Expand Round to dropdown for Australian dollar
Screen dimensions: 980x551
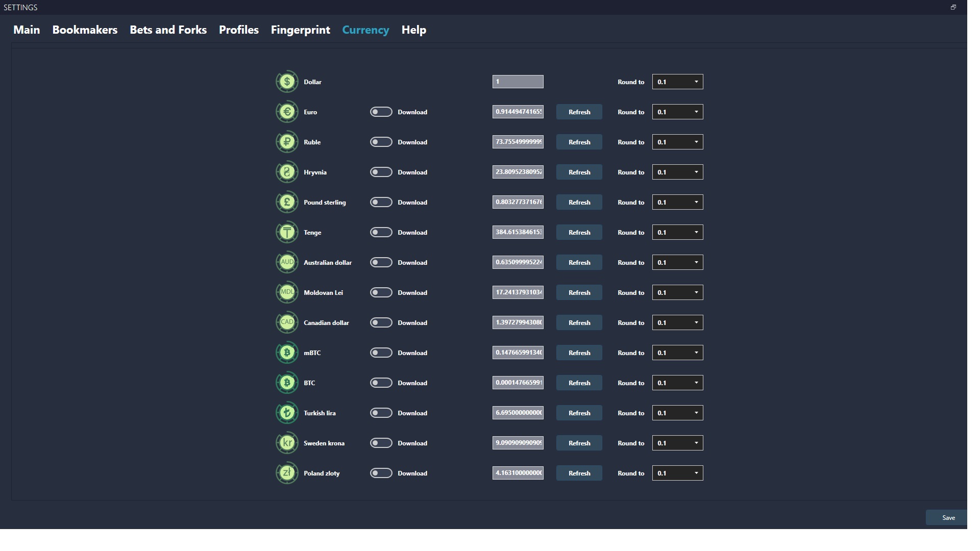click(x=678, y=262)
